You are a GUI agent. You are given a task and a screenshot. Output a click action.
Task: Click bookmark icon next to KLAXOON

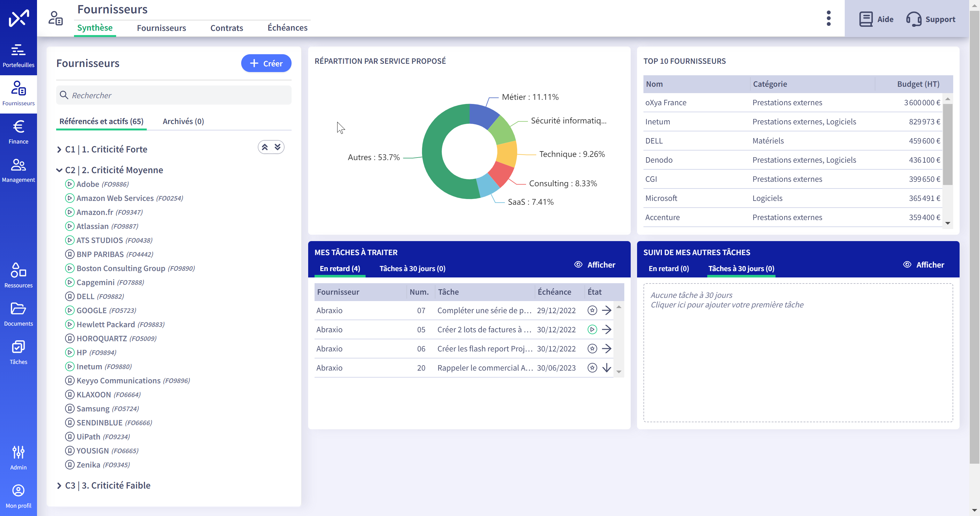click(x=70, y=395)
